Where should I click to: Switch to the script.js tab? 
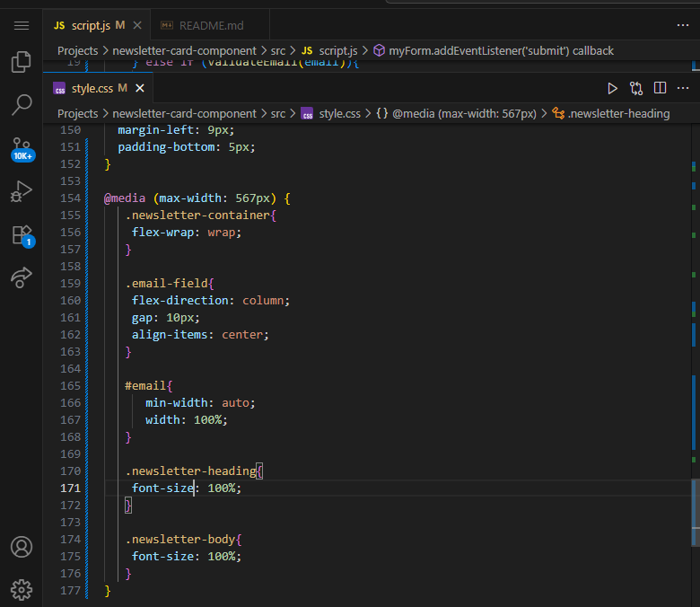(89, 25)
